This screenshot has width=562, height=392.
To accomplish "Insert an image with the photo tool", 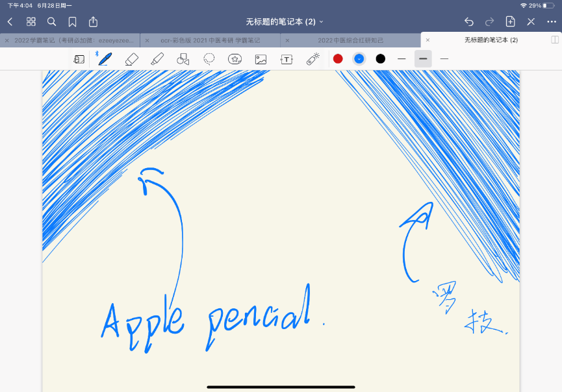I will (261, 58).
